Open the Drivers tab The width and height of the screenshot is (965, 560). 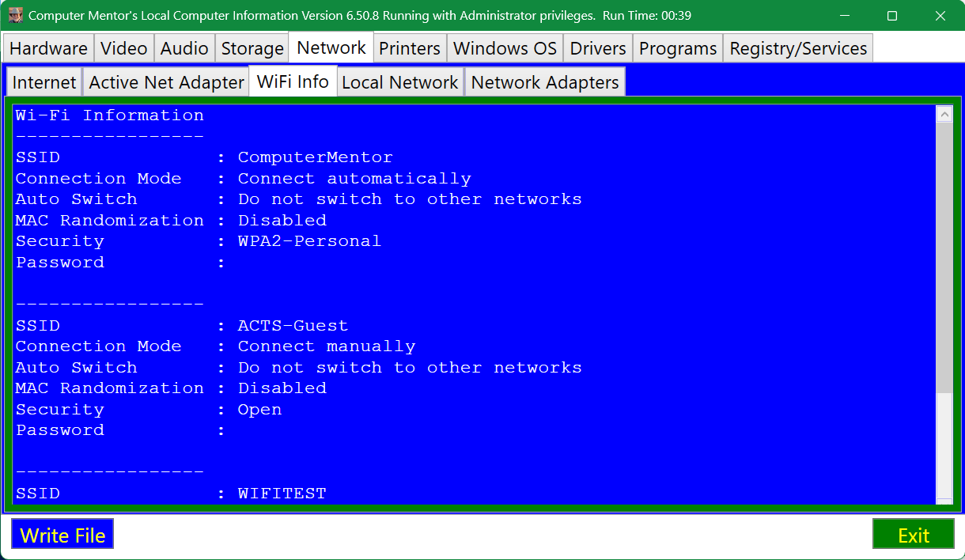[598, 48]
